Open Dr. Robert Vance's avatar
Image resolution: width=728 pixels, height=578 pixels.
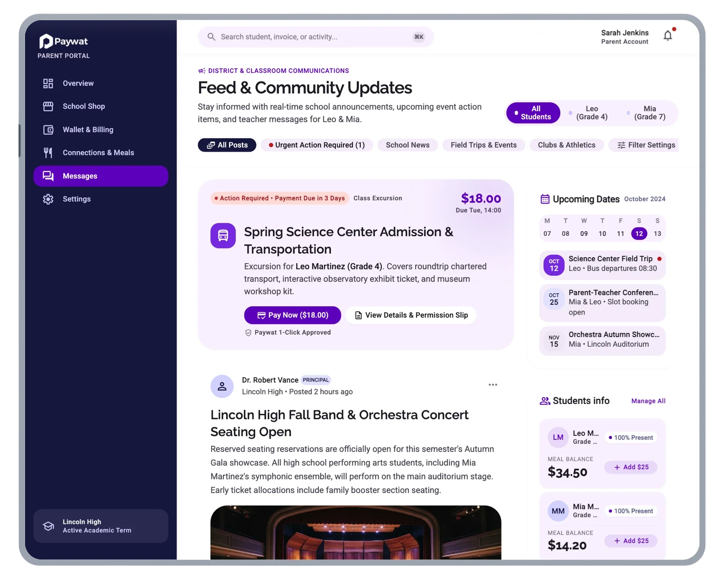(222, 386)
